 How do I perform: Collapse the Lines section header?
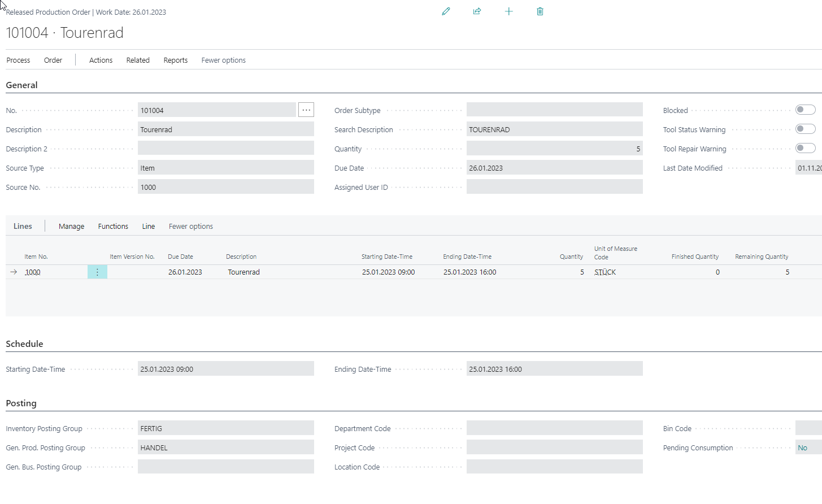[x=23, y=226]
